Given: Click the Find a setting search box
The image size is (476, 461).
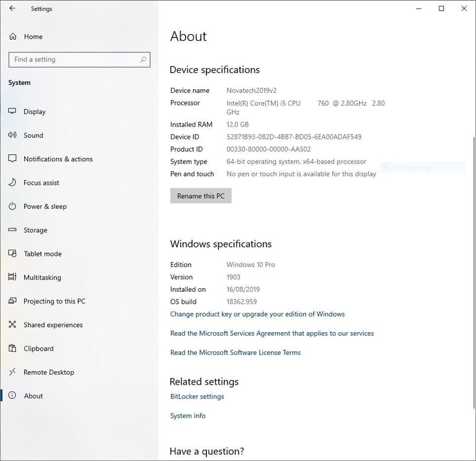Looking at the screenshot, I should tap(79, 59).
